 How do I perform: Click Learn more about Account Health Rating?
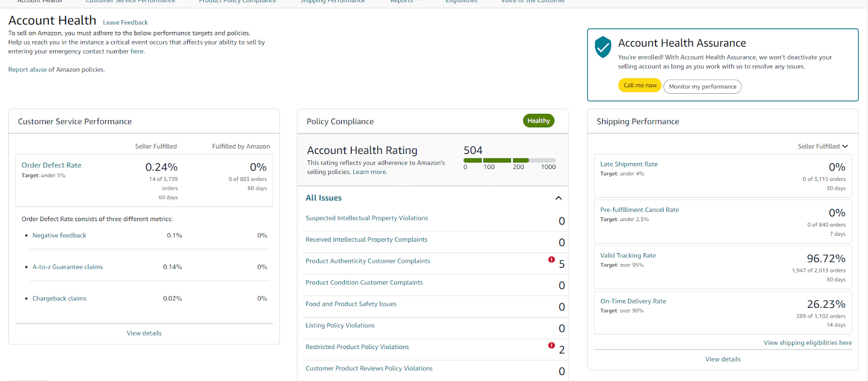[x=370, y=172]
